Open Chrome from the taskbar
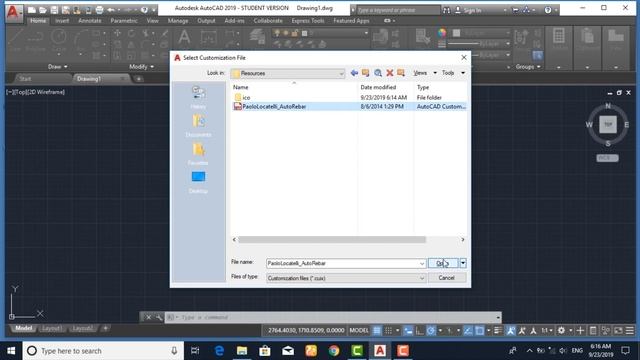The image size is (640, 360). pos(334,351)
